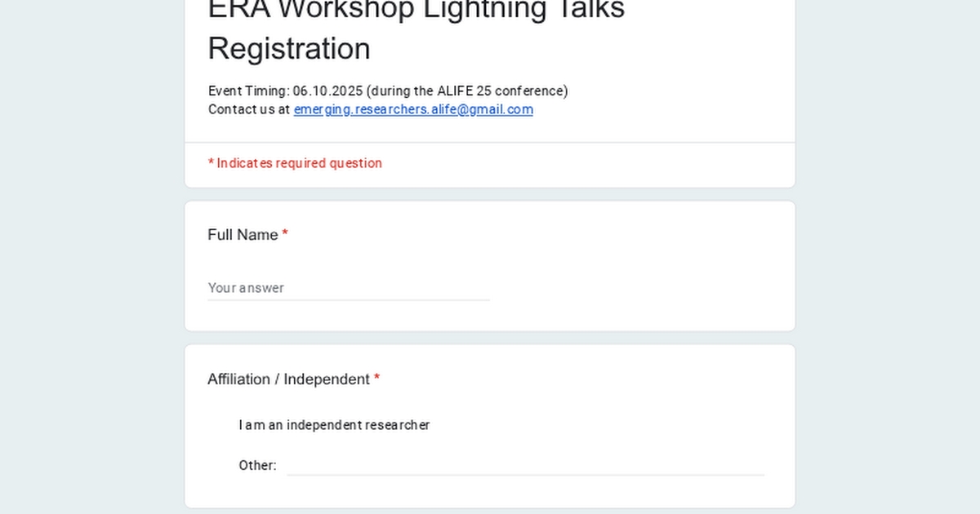
Task: Click the "ERA Workshop Lightning Talks" title line
Action: point(416,10)
